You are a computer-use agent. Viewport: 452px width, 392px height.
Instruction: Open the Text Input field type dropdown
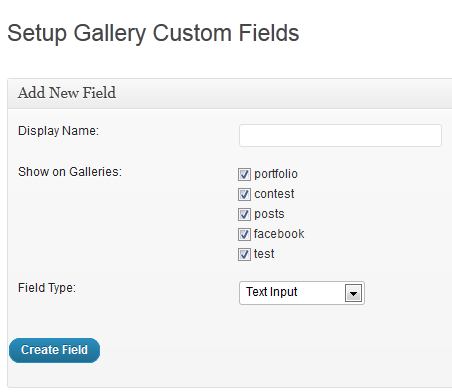(302, 293)
